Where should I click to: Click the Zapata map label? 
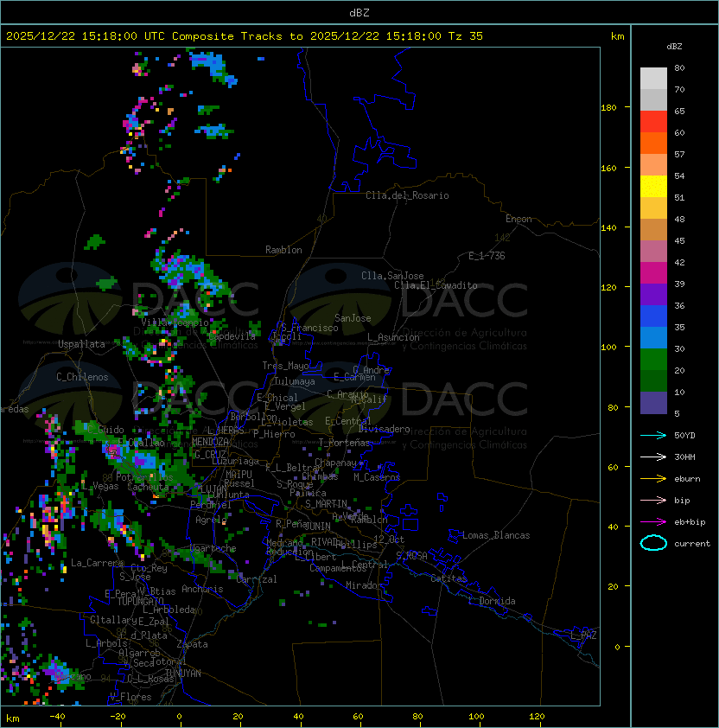(192, 644)
